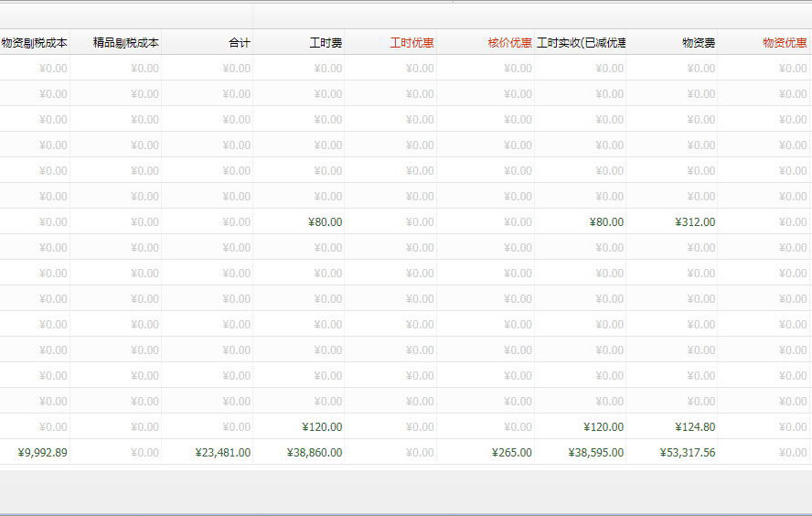
Task: Click the red 物资优惠 column header
Action: point(785,42)
